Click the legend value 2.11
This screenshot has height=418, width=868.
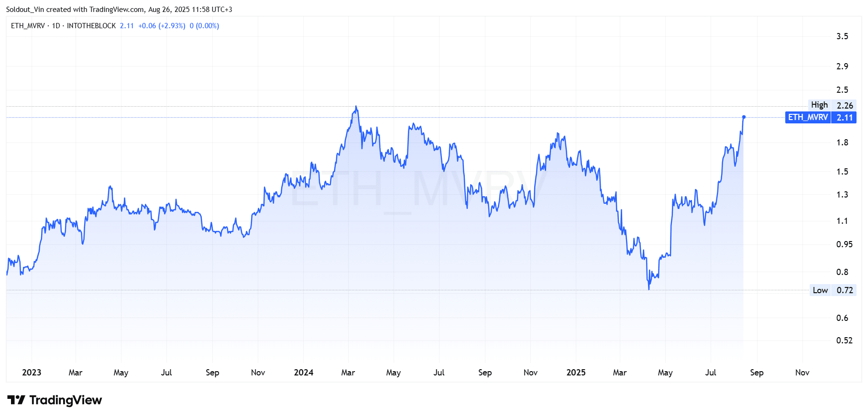(127, 26)
